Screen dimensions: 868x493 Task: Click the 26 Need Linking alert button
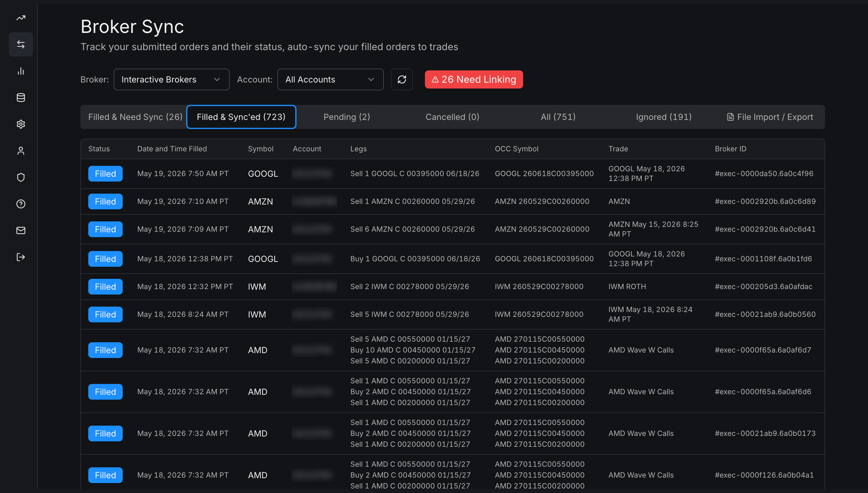click(x=474, y=79)
